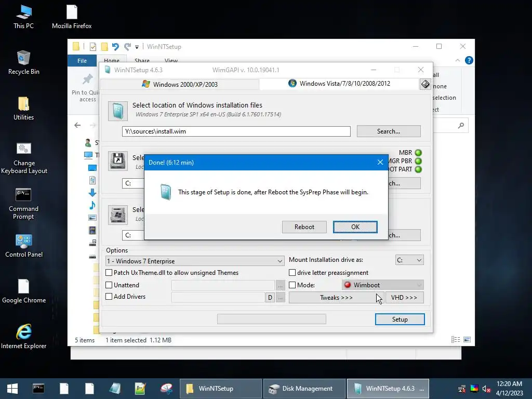Select Windows Vista/7/8/10/2008/2012 tab
Screen dimensions: 532x399
click(x=339, y=84)
